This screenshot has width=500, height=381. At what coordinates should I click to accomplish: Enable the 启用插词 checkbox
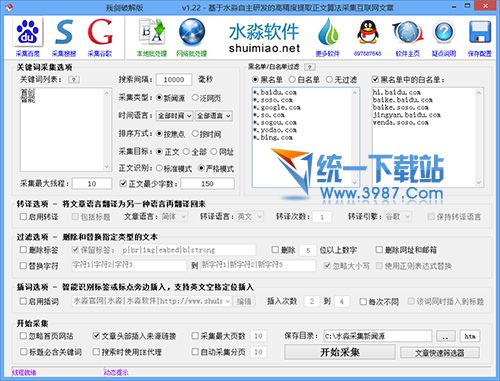tap(23, 301)
